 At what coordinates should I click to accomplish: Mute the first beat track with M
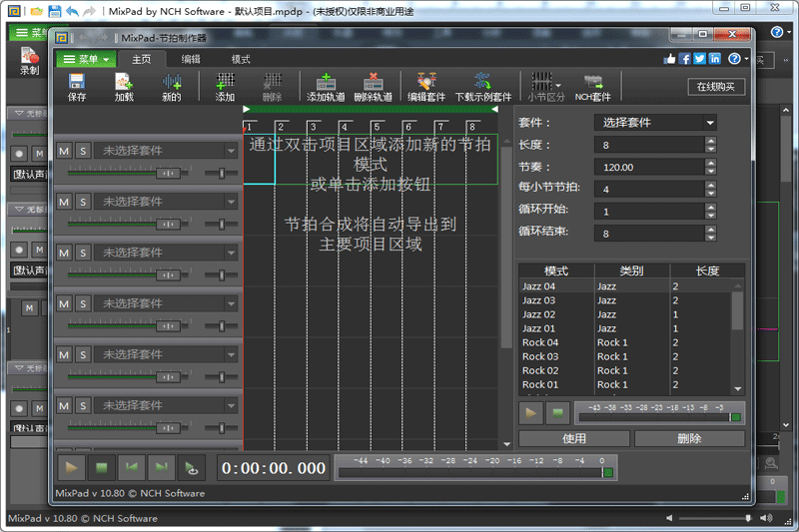[64, 151]
